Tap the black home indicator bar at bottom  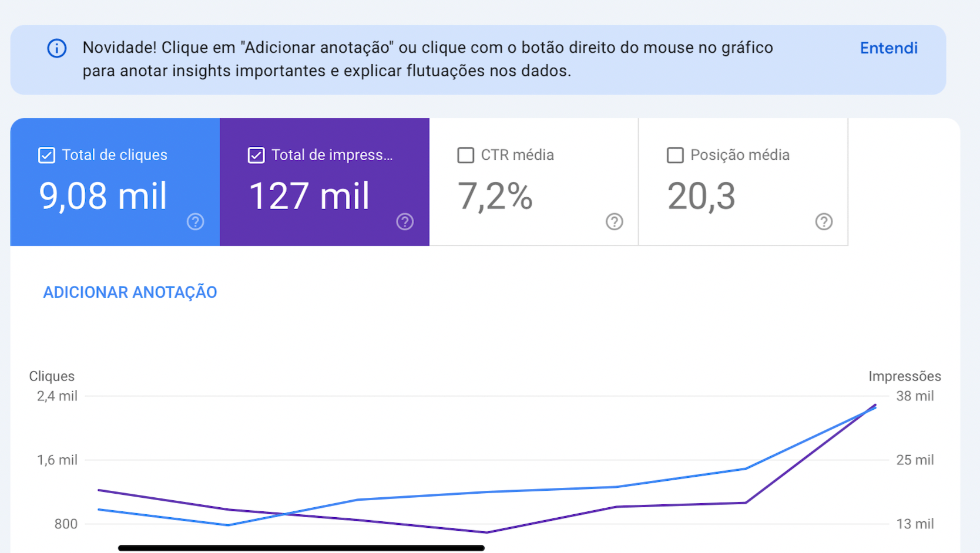[301, 548]
